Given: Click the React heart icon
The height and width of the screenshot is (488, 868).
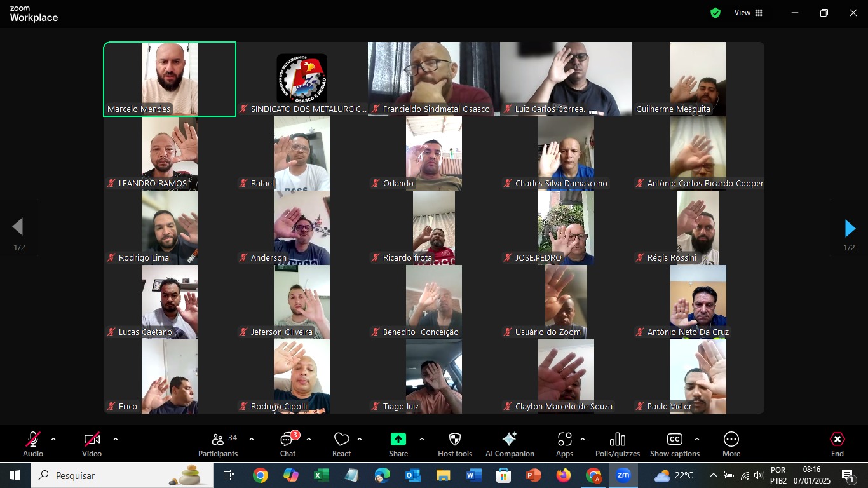Looking at the screenshot, I should 342,444.
